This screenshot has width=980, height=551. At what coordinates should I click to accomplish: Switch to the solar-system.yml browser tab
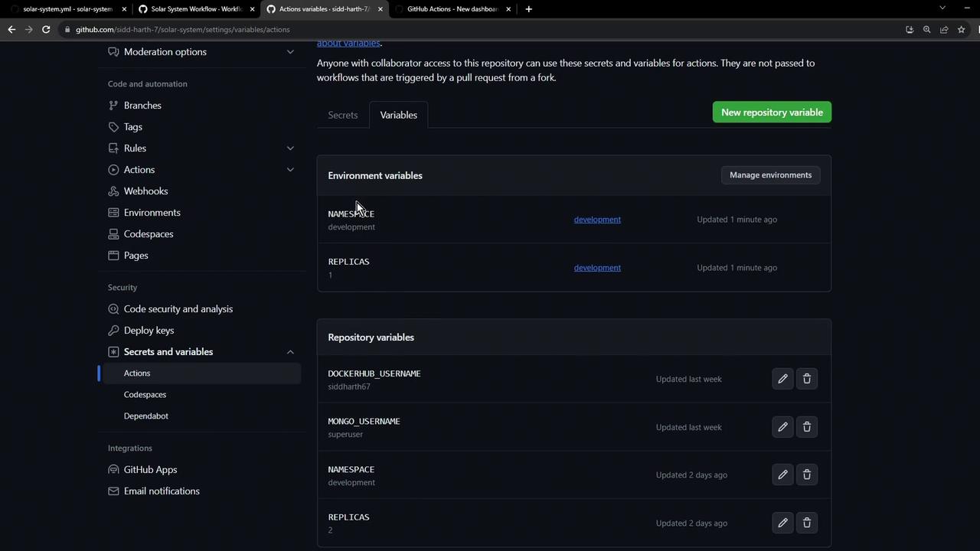[67, 9]
